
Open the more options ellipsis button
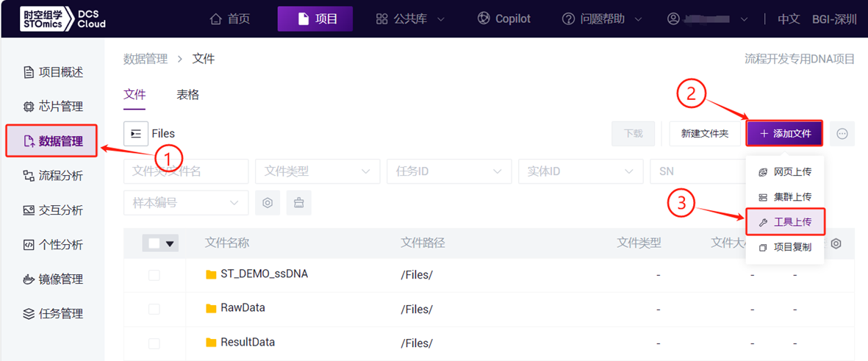point(842,133)
